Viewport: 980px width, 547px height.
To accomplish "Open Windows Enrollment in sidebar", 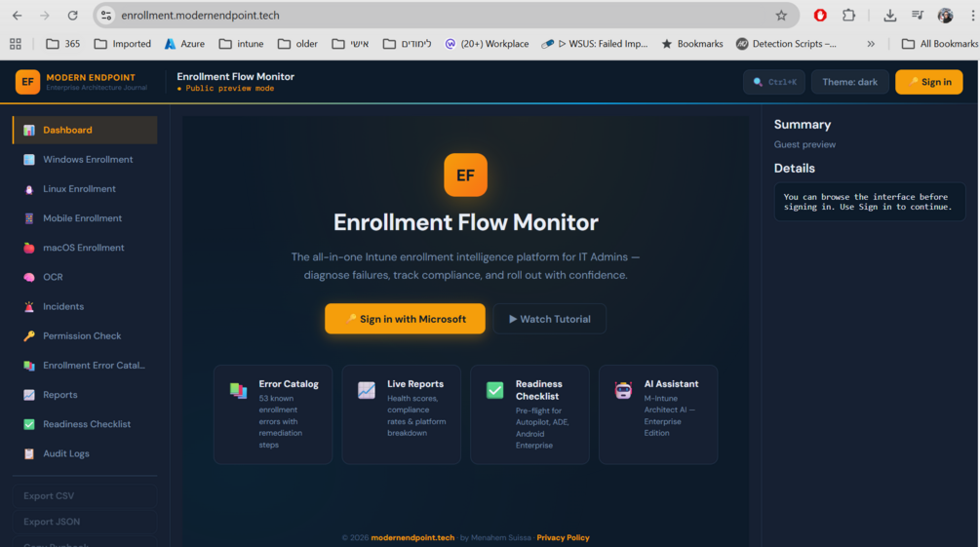I will pyautogui.click(x=85, y=159).
